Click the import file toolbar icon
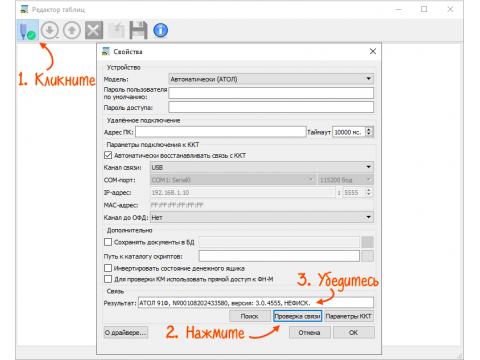The height and width of the screenshot is (360, 480). tap(116, 30)
